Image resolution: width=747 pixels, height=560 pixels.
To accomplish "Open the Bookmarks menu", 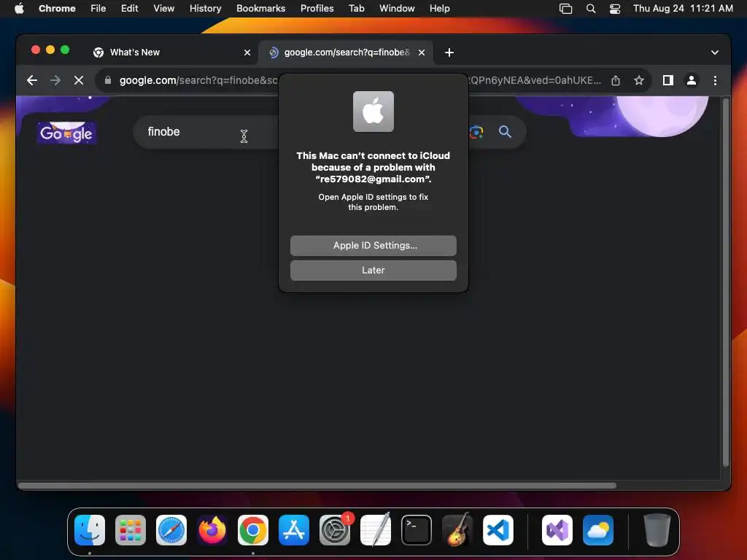I will tap(260, 8).
